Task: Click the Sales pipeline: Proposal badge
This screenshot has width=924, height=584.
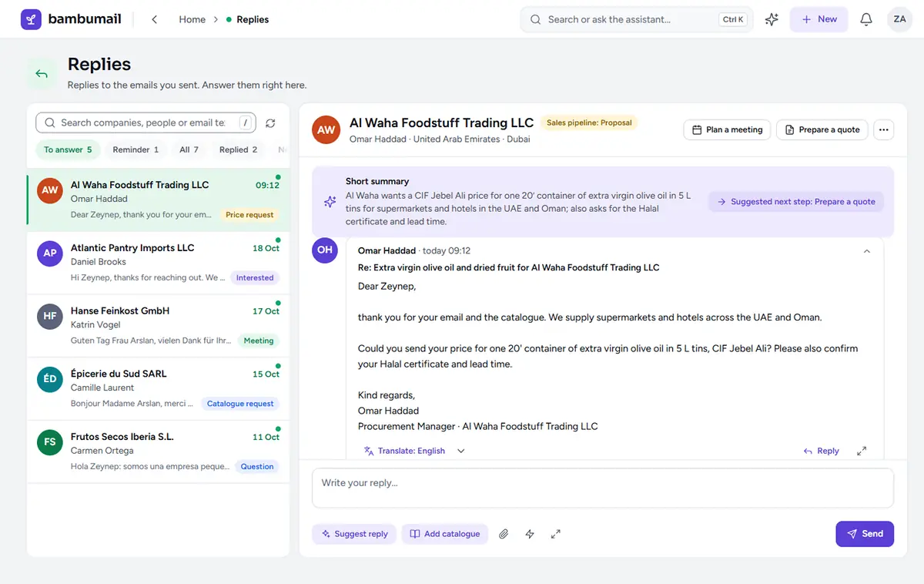Action: click(589, 123)
